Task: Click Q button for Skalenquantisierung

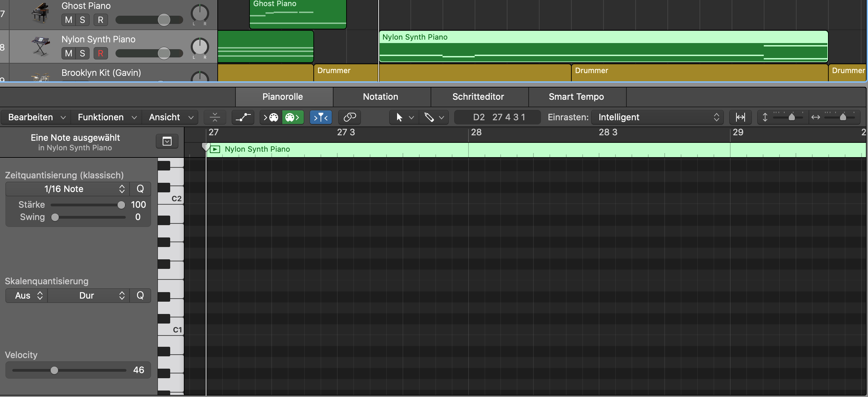Action: [140, 296]
